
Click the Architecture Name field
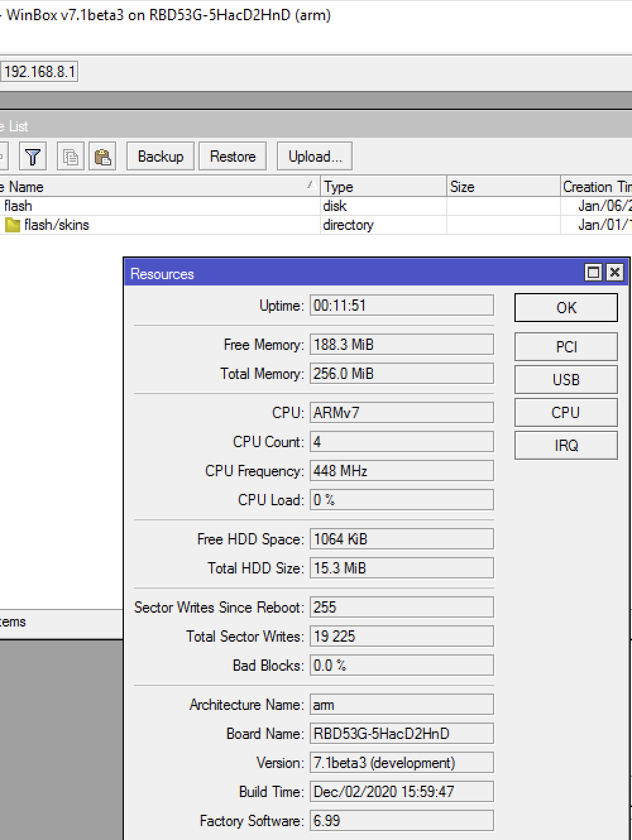[x=402, y=705]
